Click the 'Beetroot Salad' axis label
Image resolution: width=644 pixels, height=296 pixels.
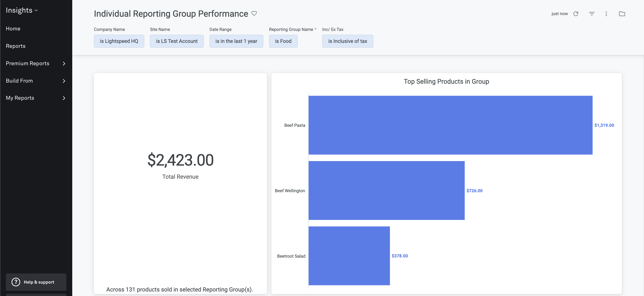291,256
